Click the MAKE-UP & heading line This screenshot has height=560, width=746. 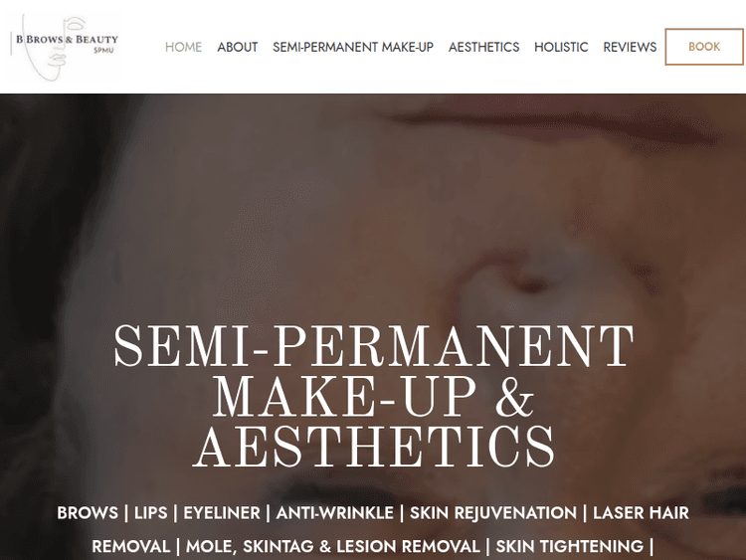pyautogui.click(x=373, y=396)
